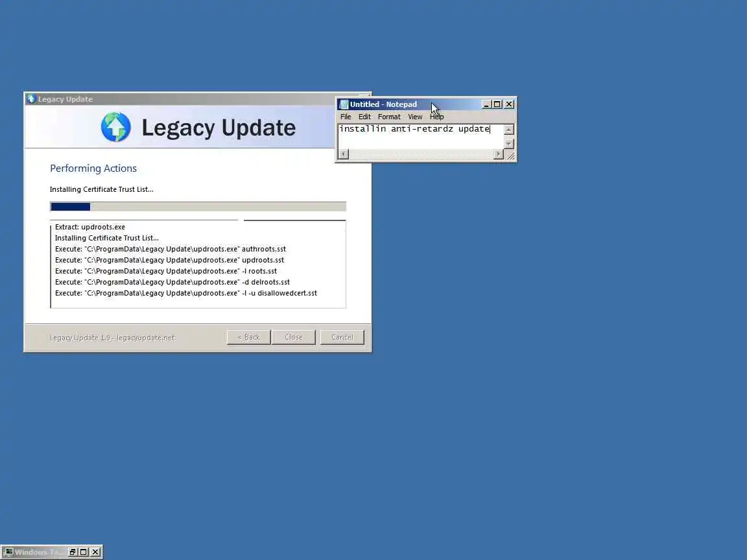The height and width of the screenshot is (560, 747).
Task: Cancel the Legacy Update installation
Action: [x=342, y=337]
